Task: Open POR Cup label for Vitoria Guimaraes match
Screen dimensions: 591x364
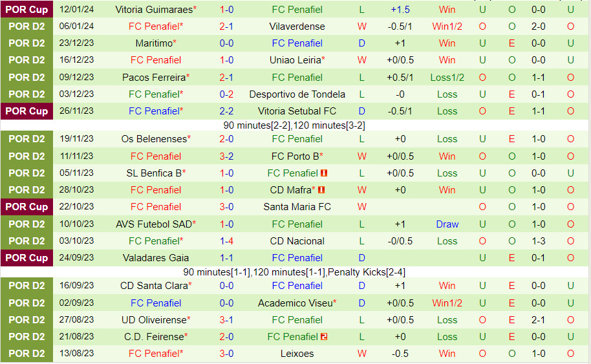Action: 27,10
